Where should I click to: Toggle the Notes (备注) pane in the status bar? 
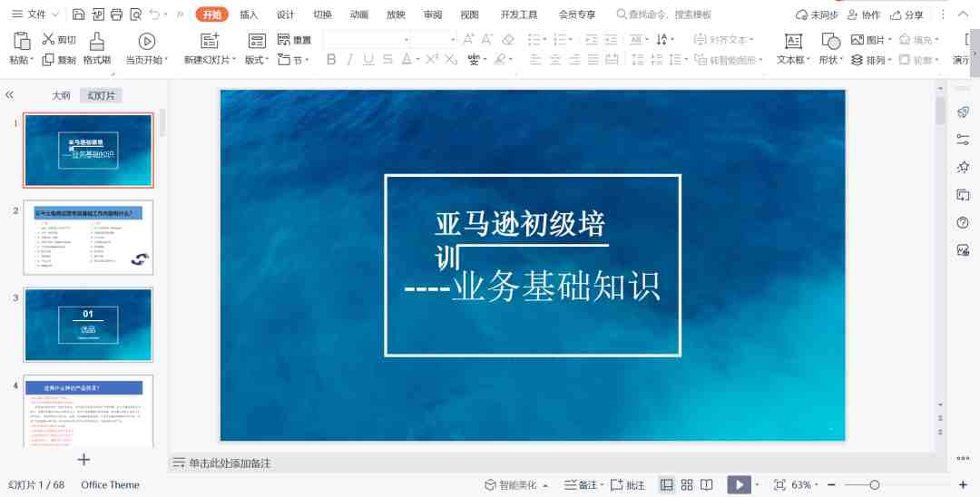[x=583, y=484]
